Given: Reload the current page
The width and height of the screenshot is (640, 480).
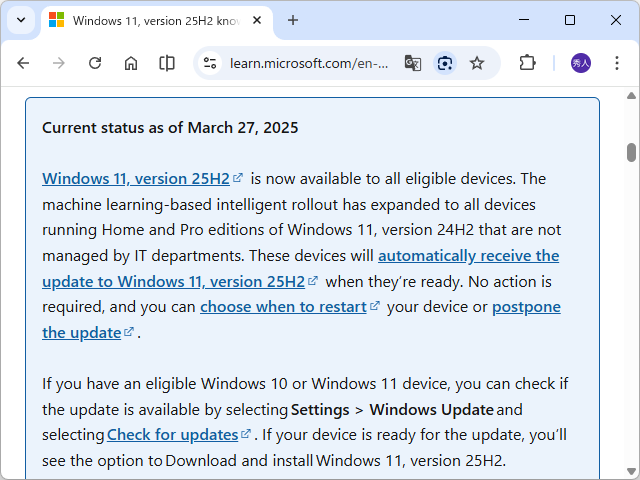Looking at the screenshot, I should click(x=95, y=63).
